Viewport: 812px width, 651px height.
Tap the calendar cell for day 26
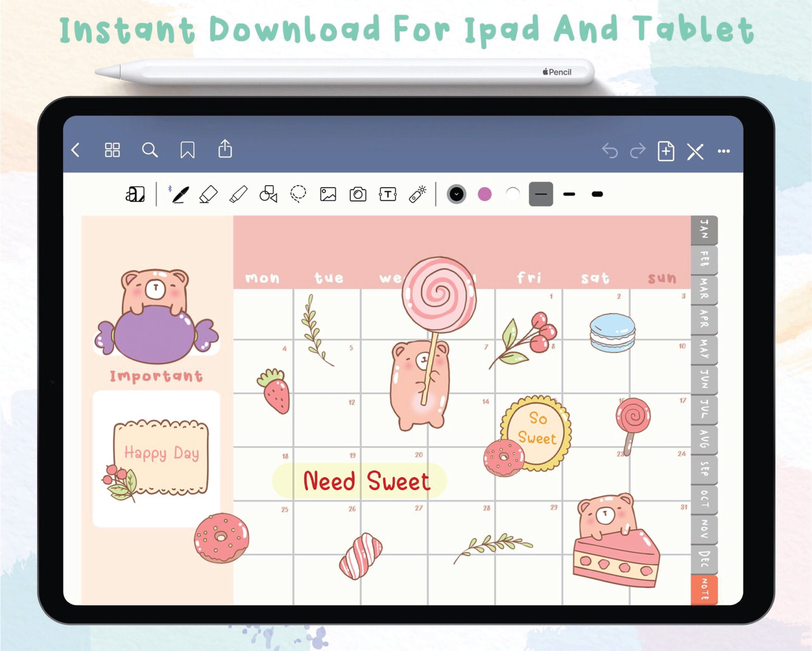coord(327,528)
